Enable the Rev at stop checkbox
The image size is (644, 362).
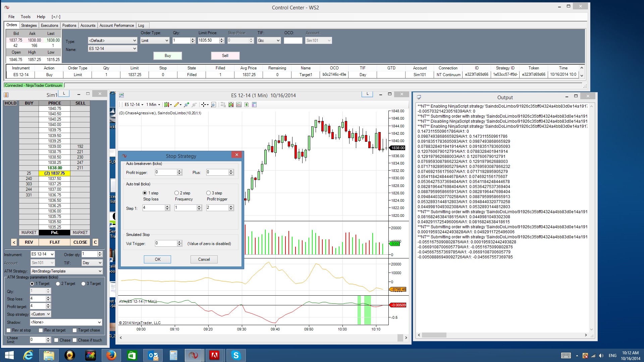point(9,330)
